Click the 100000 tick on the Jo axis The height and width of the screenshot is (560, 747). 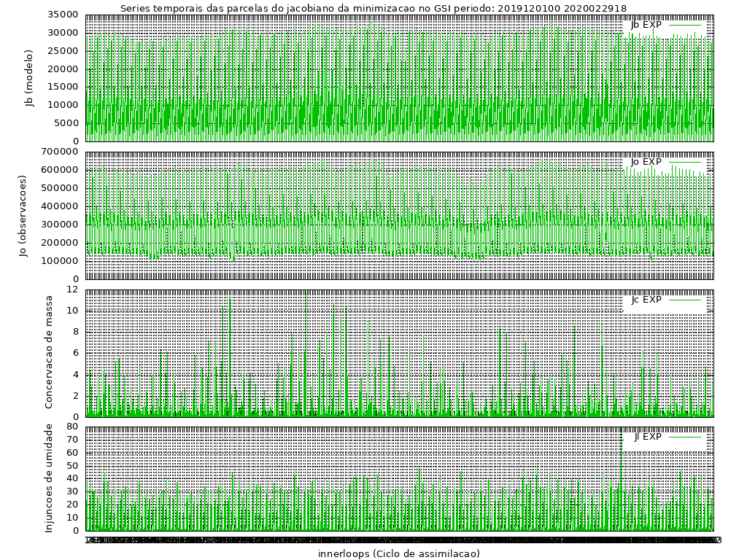point(59,261)
